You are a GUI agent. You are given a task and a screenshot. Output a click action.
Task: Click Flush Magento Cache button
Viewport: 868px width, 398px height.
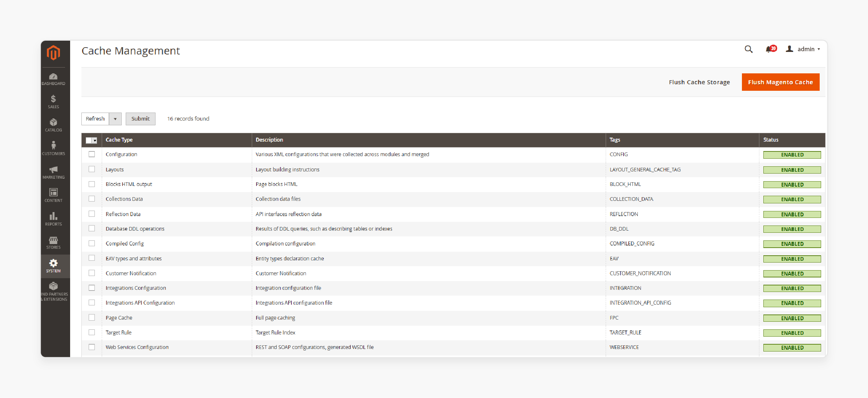click(780, 82)
